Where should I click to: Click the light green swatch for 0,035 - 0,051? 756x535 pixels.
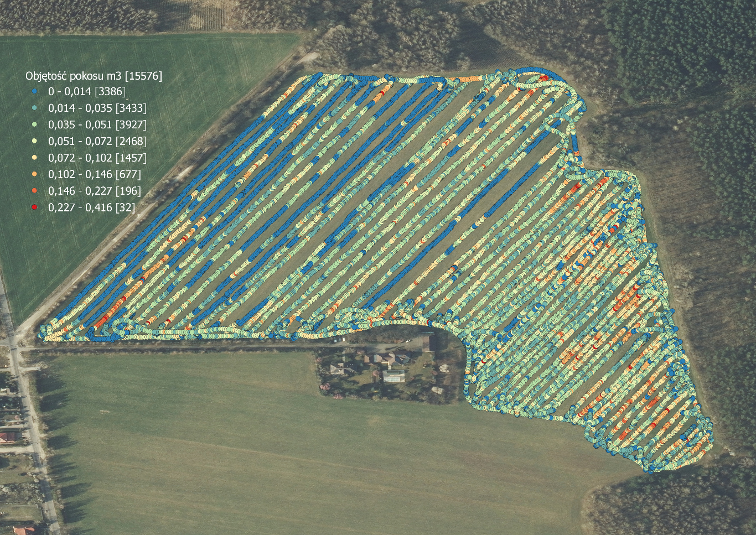(34, 124)
